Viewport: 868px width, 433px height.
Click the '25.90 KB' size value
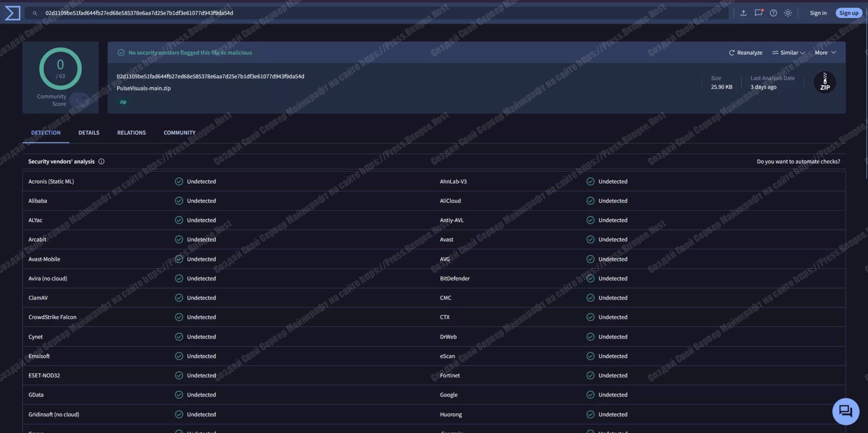(722, 87)
